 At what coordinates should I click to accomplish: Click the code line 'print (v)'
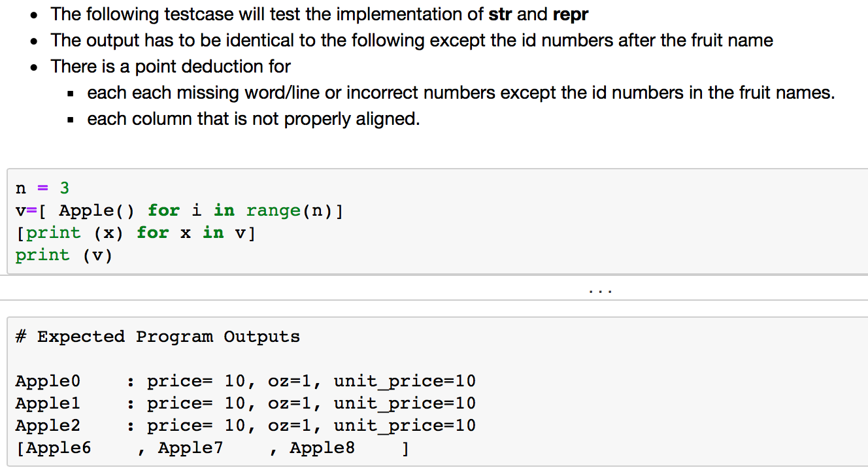point(64,255)
